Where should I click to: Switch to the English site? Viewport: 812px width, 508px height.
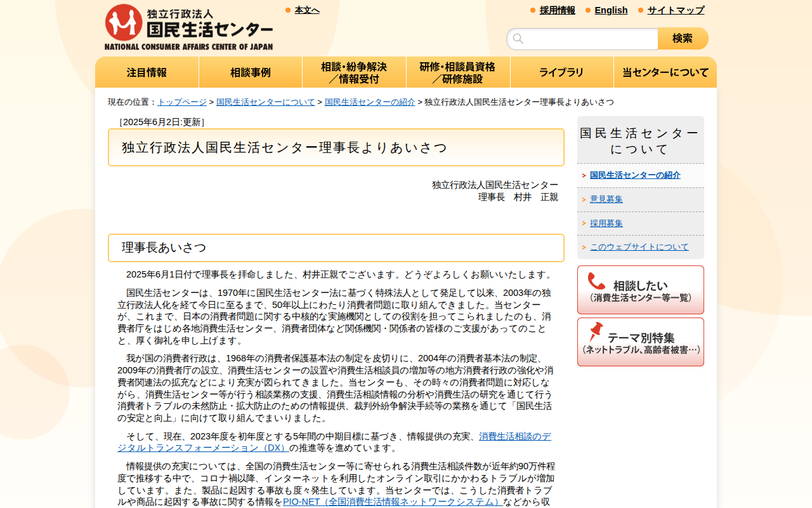tap(611, 10)
